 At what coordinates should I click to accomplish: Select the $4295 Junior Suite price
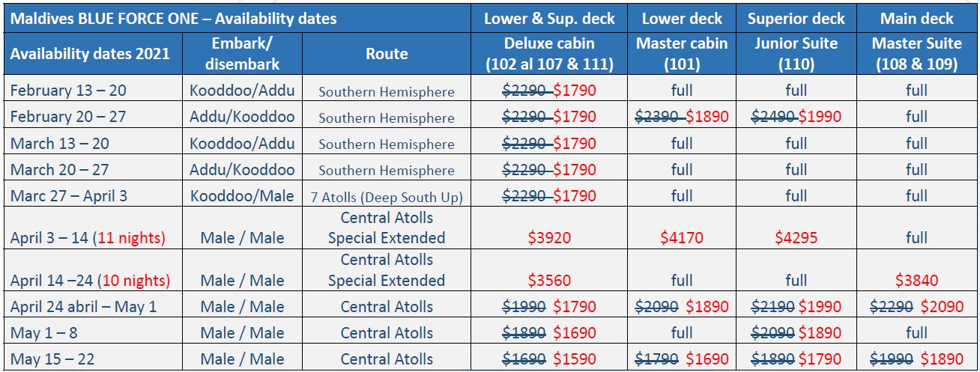[796, 238]
